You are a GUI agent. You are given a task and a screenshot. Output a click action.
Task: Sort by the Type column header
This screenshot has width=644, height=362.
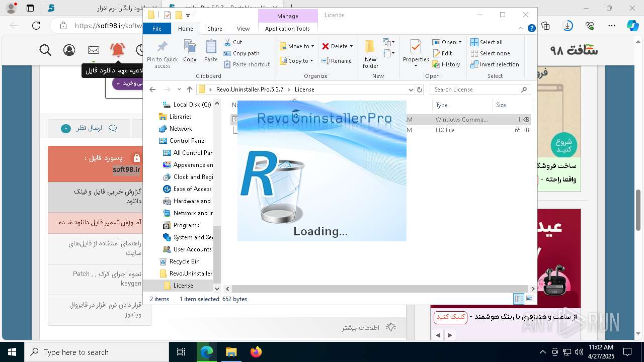pos(462,105)
